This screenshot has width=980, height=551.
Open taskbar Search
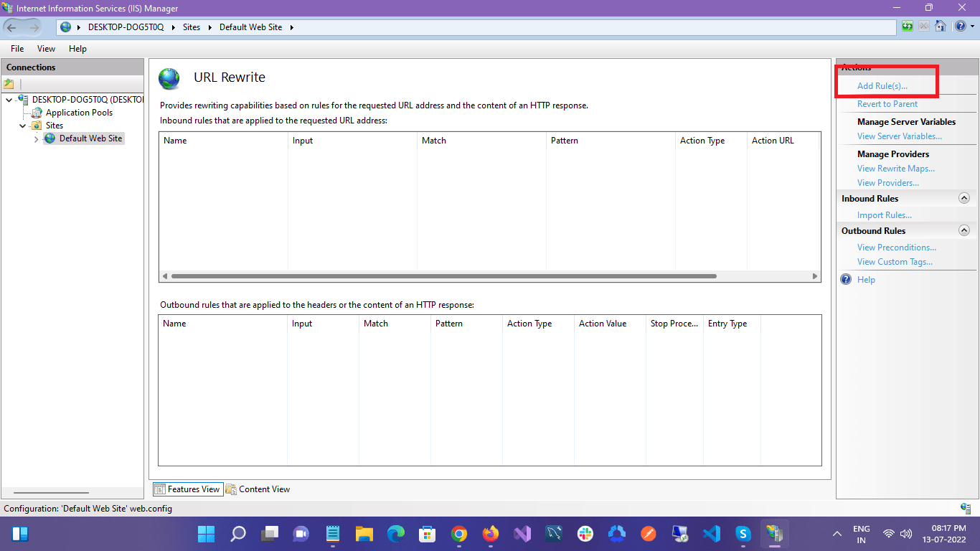click(x=237, y=534)
